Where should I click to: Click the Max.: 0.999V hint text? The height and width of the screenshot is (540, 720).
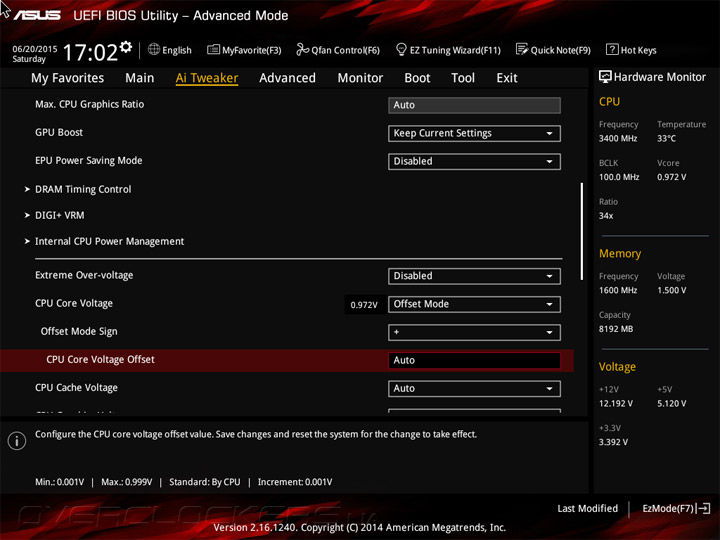pyautogui.click(x=127, y=482)
